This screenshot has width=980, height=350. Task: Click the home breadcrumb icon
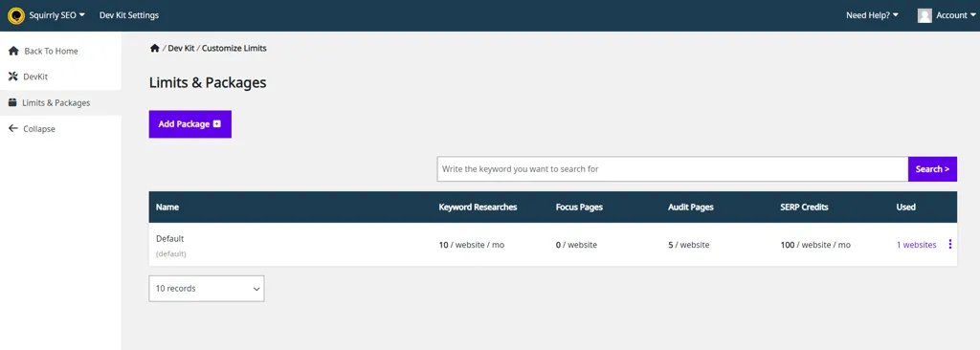(x=154, y=48)
